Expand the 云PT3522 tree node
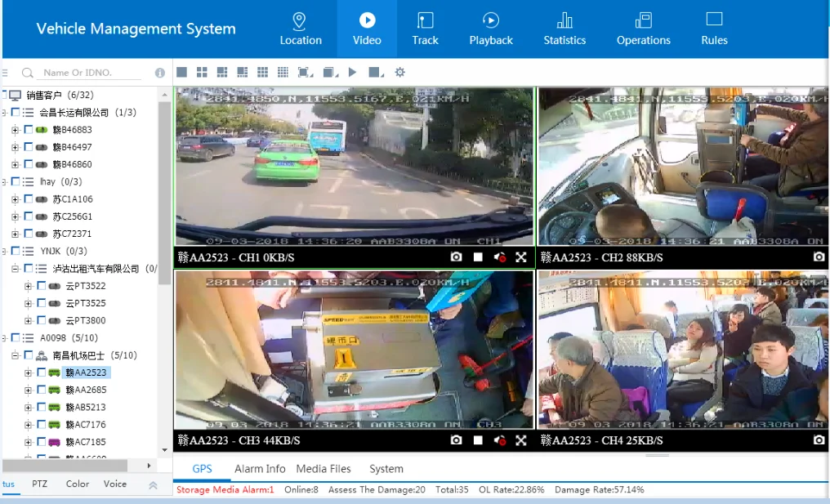830x504 pixels. (29, 287)
